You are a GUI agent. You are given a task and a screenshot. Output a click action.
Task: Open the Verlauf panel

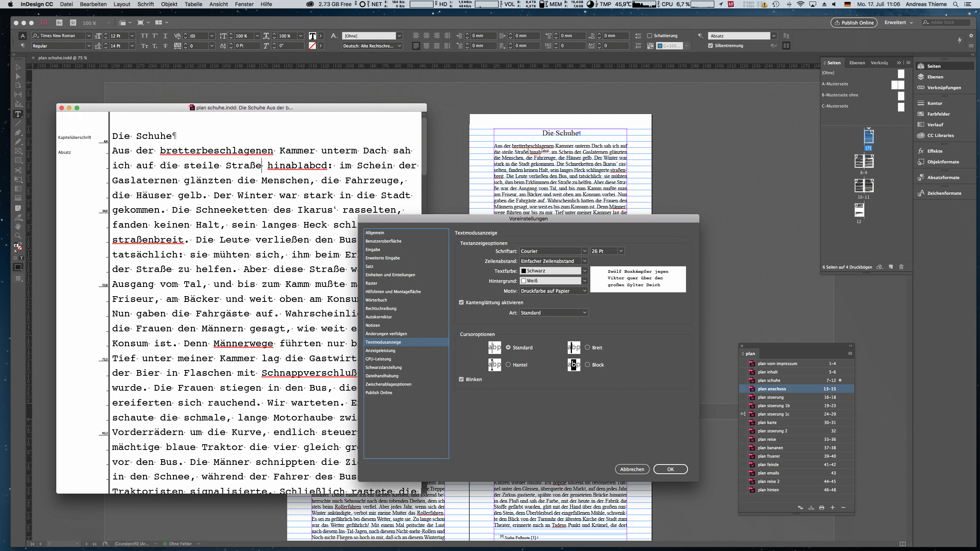pos(935,125)
